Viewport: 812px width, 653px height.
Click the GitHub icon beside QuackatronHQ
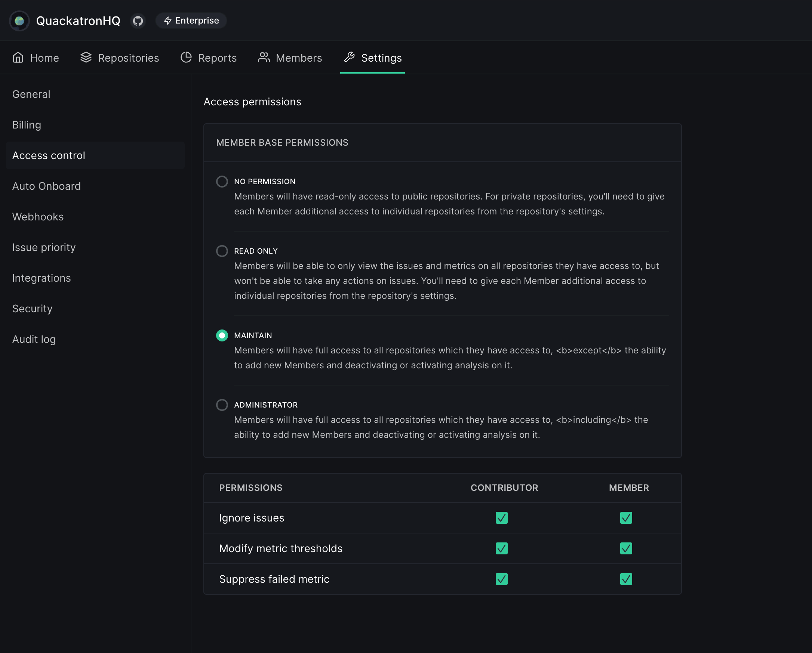point(138,21)
